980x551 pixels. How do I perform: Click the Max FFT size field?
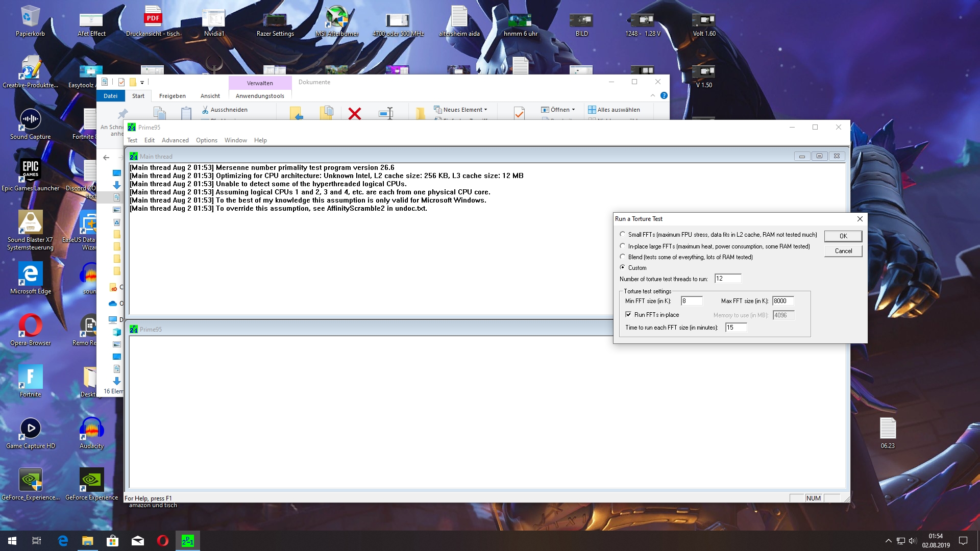coord(783,301)
